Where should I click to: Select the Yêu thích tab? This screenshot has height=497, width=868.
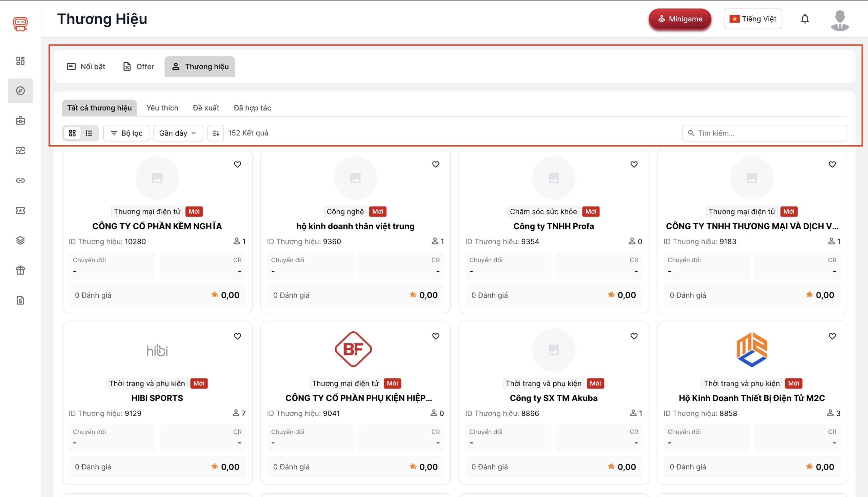(162, 108)
